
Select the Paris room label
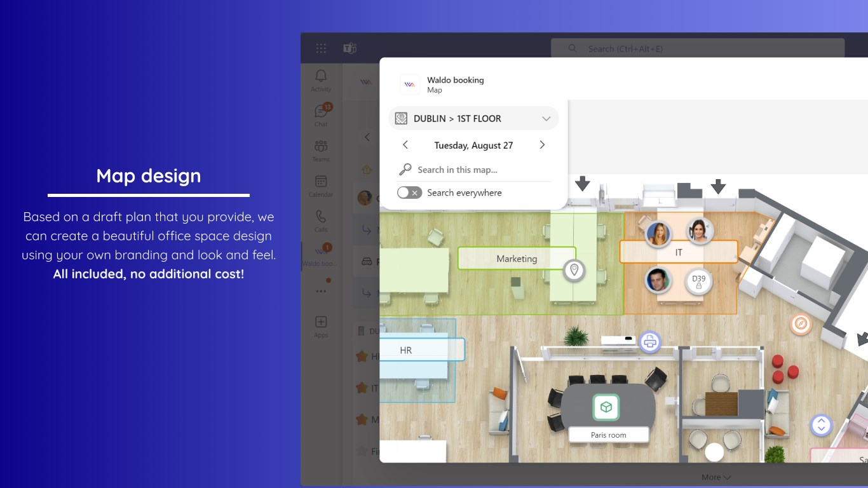coord(609,435)
